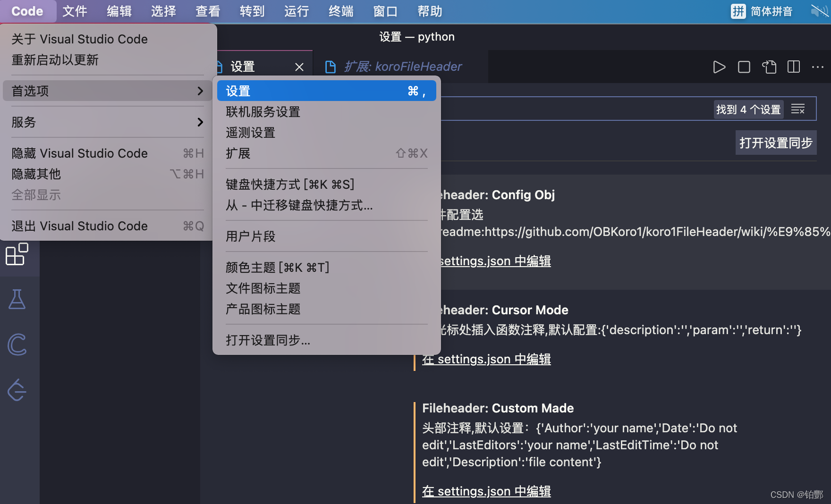Edit Cursor Mode in settings.json link
831x504 pixels.
[486, 359]
